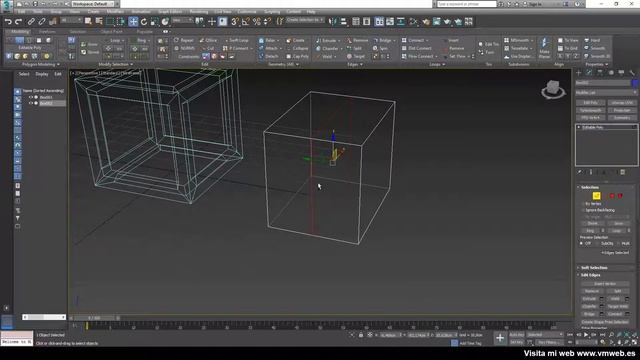Select Off preview selection radio

coord(582,243)
